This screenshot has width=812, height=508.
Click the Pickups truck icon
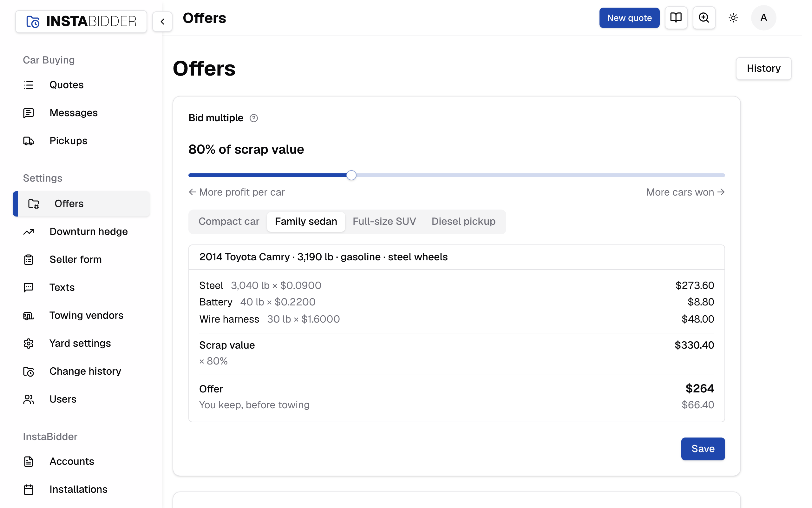point(29,141)
